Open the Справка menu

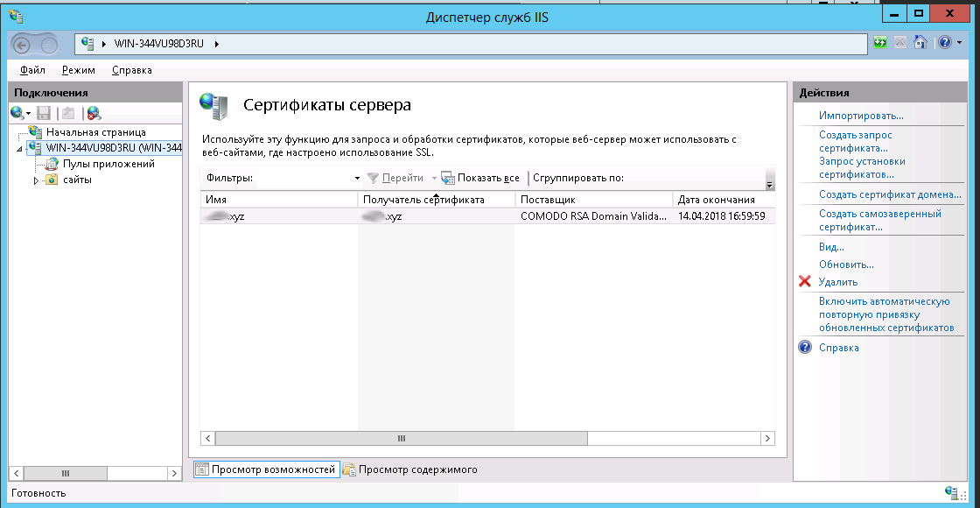coord(132,70)
